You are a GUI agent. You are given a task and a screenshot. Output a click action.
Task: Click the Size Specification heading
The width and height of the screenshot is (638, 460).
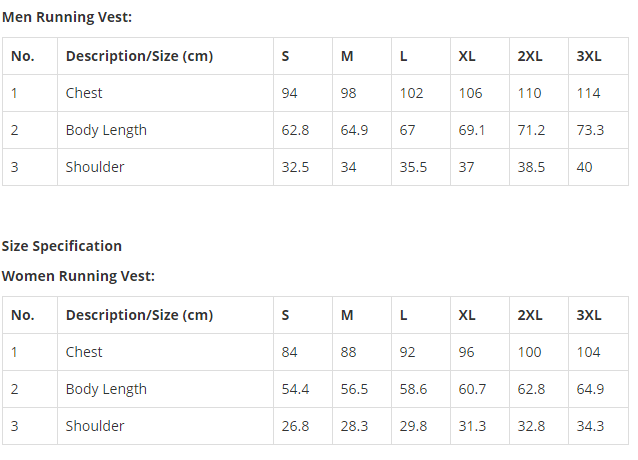62,246
